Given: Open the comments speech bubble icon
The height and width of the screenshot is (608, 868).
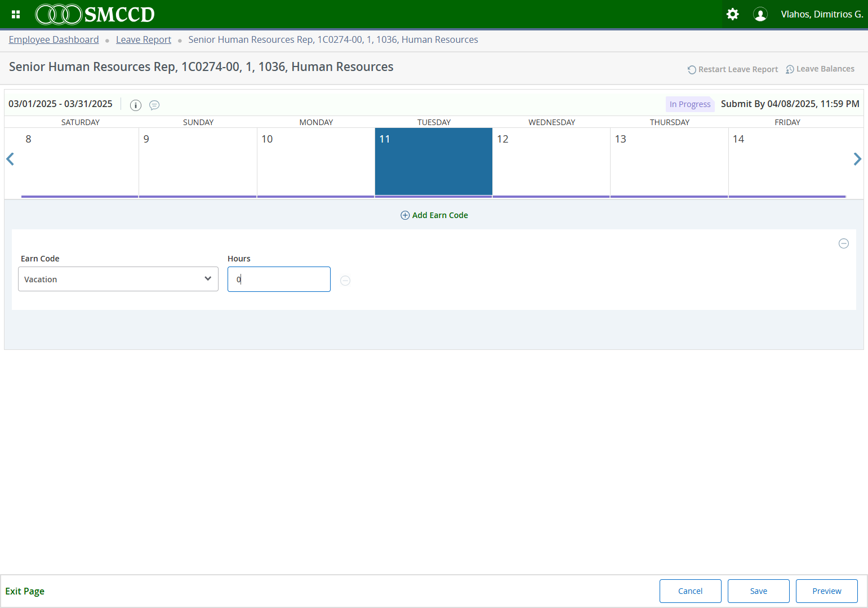Looking at the screenshot, I should point(154,105).
